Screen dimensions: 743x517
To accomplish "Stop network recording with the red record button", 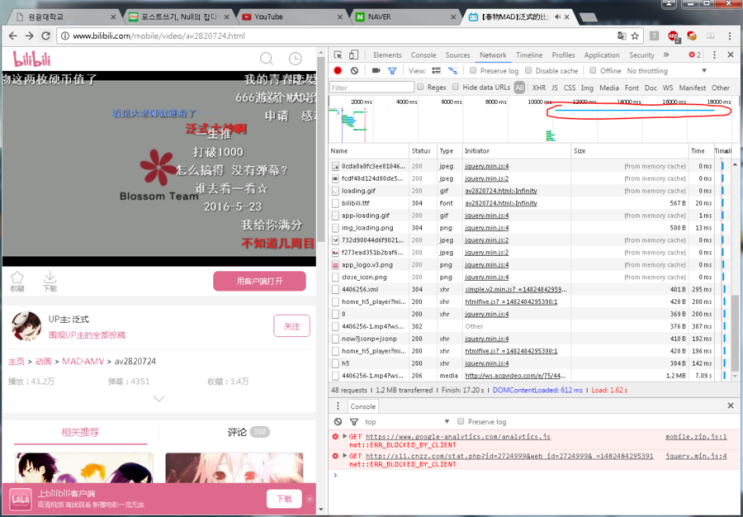I will 338,71.
